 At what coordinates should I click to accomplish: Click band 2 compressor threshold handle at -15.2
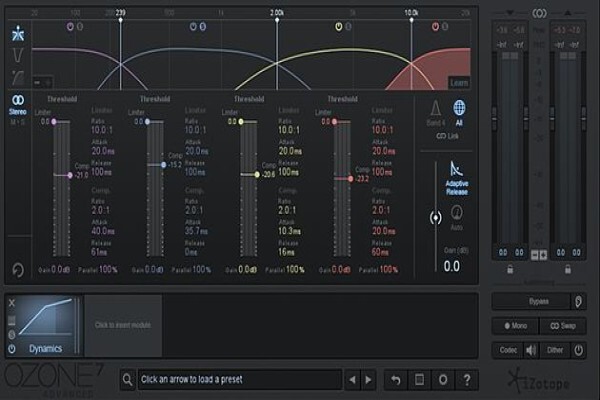[164, 165]
